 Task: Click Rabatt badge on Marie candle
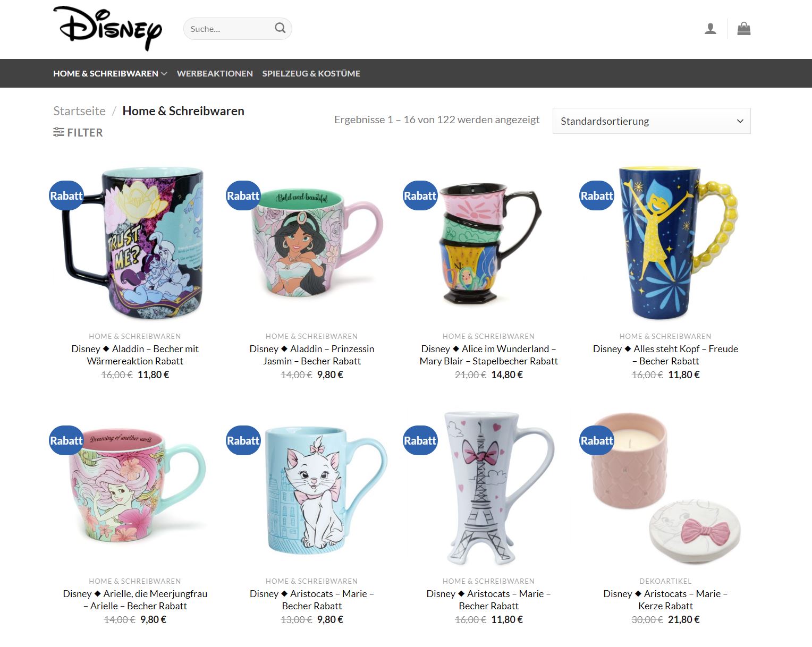[597, 440]
